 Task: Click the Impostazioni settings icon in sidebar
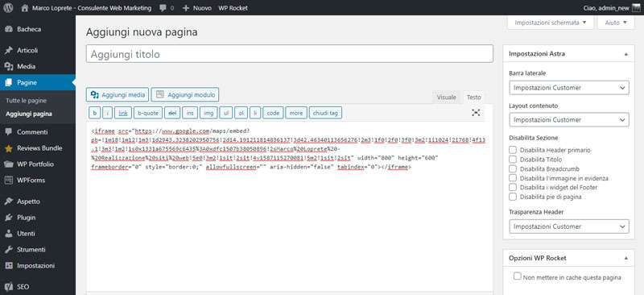coord(9,266)
